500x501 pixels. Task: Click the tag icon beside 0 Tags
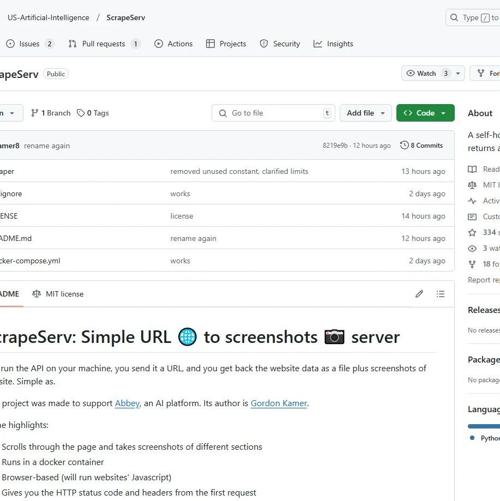pyautogui.click(x=80, y=113)
